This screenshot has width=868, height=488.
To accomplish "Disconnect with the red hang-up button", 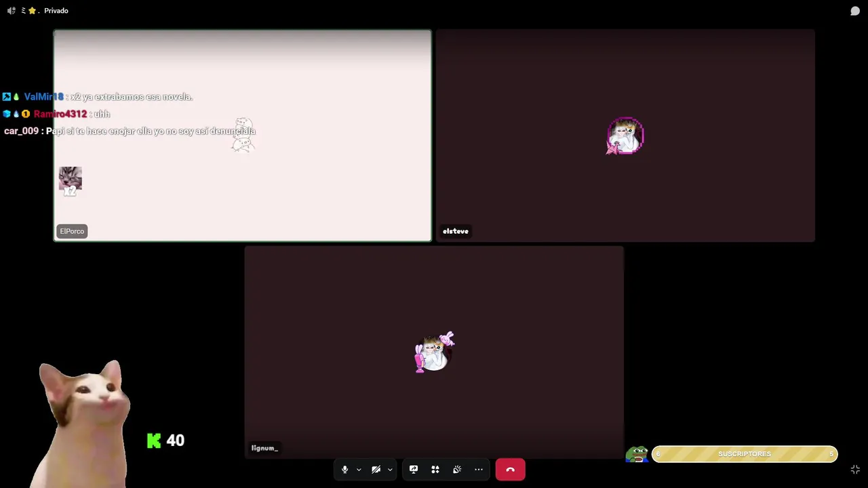I will click(x=511, y=470).
